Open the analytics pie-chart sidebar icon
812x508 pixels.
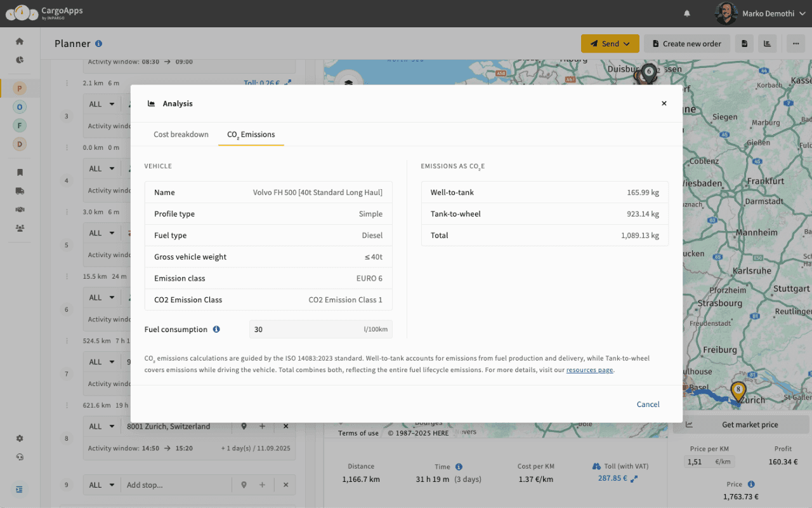(20, 59)
